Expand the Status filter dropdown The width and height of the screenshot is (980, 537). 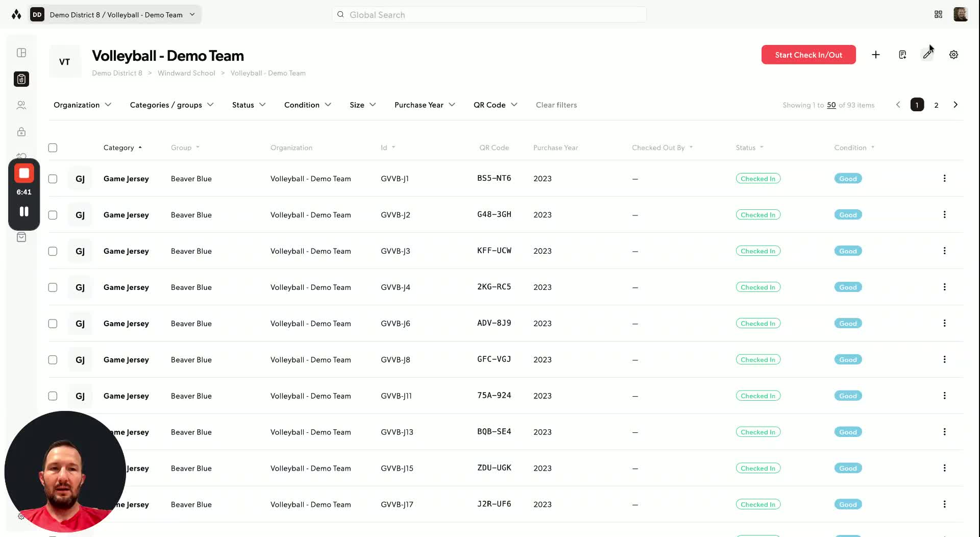click(x=249, y=105)
